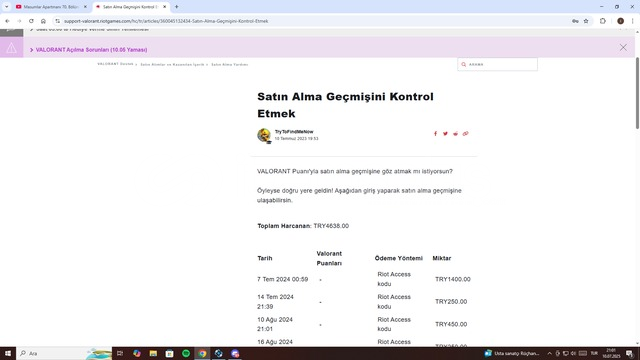The width and height of the screenshot is (640, 360).
Task: Select the 14 Tem 2024 21:39 date
Action: (x=276, y=302)
